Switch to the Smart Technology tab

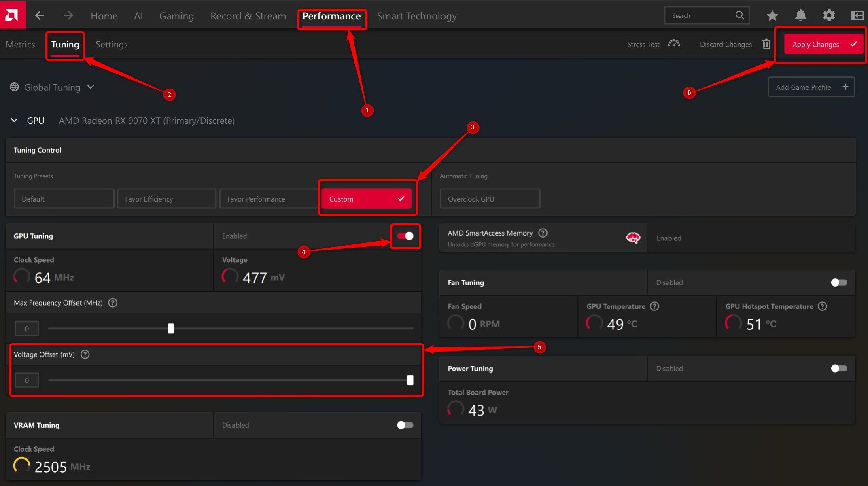pyautogui.click(x=417, y=16)
